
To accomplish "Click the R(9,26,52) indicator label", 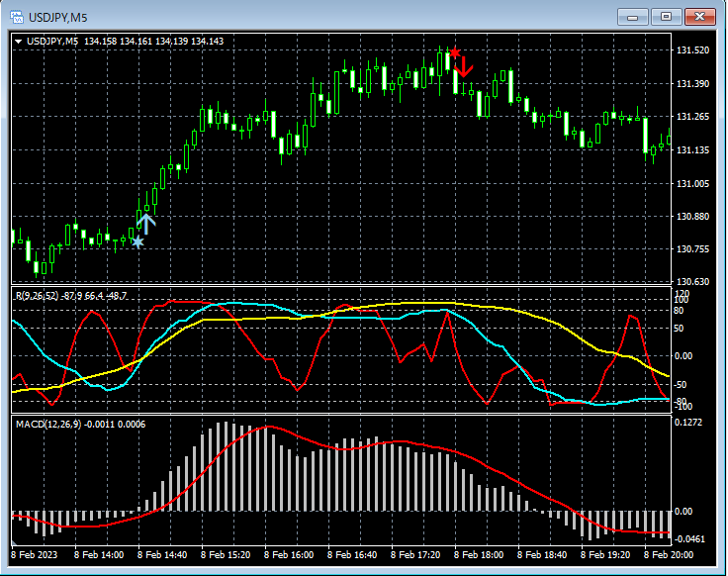I will click(37, 296).
